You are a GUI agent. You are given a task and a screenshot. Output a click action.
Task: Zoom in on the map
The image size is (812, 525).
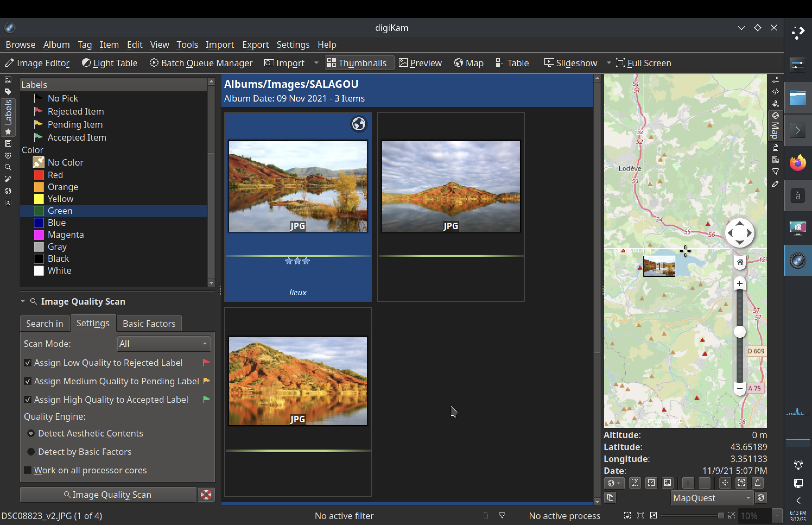(x=740, y=283)
